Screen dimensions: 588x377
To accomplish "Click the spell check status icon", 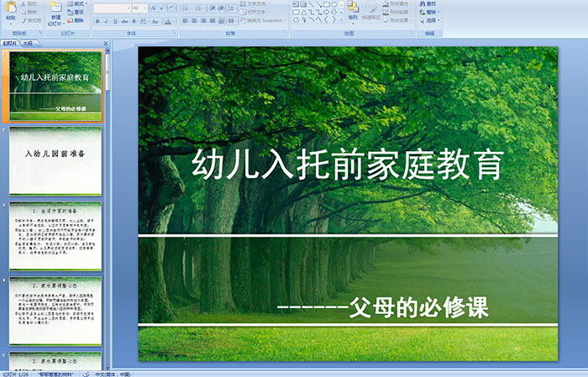I will click(x=86, y=374).
